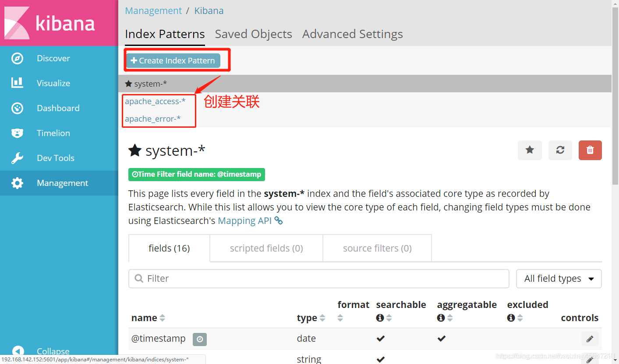Open Management menu label
The width and height of the screenshot is (619, 364).
point(63,183)
